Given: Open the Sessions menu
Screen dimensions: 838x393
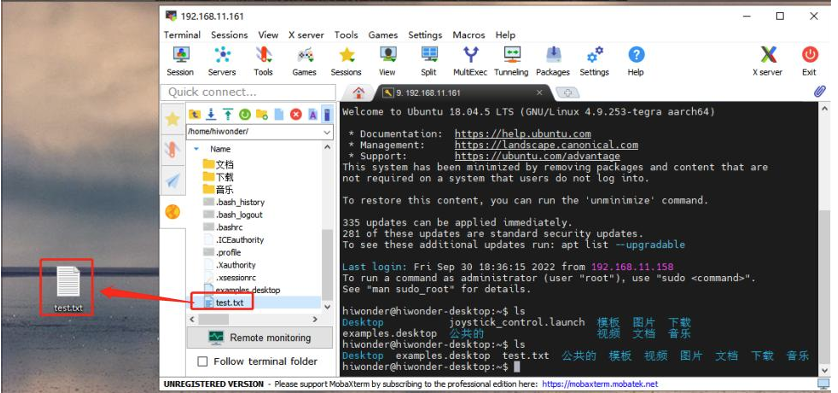Looking at the screenshot, I should [x=229, y=35].
